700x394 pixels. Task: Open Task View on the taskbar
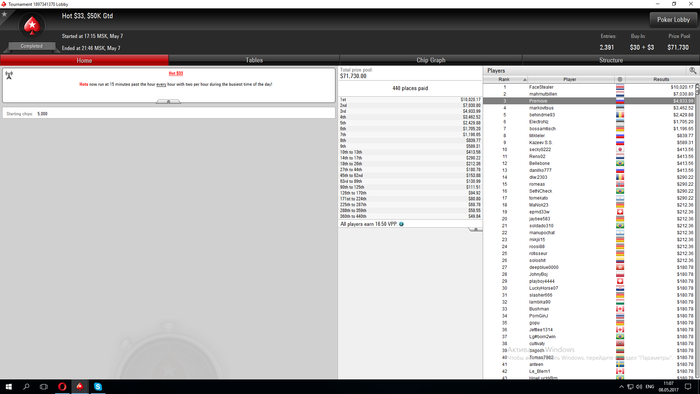(44, 386)
